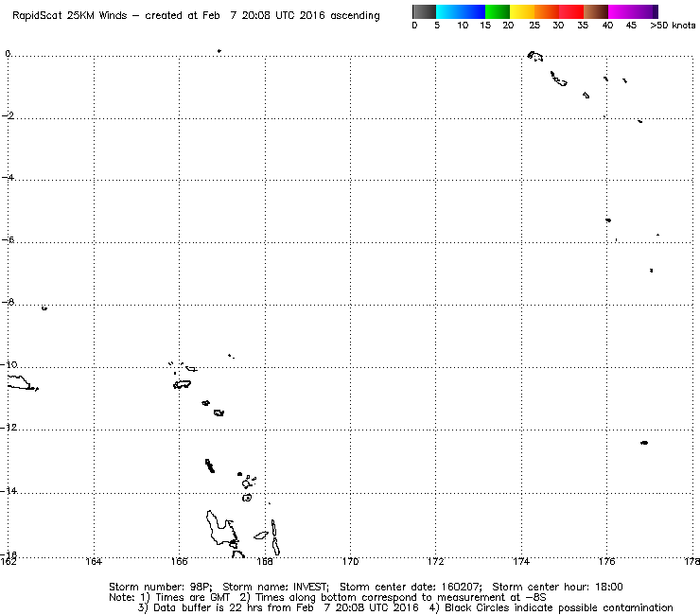The height and width of the screenshot is (615, 700).
Task: Click the legend scale label "35"
Action: [x=583, y=26]
